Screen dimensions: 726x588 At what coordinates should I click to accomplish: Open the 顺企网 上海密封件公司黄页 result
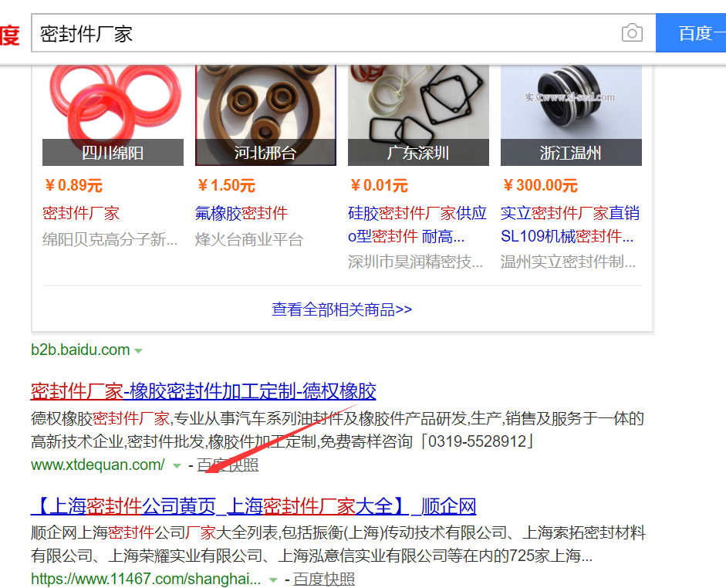[x=254, y=506]
